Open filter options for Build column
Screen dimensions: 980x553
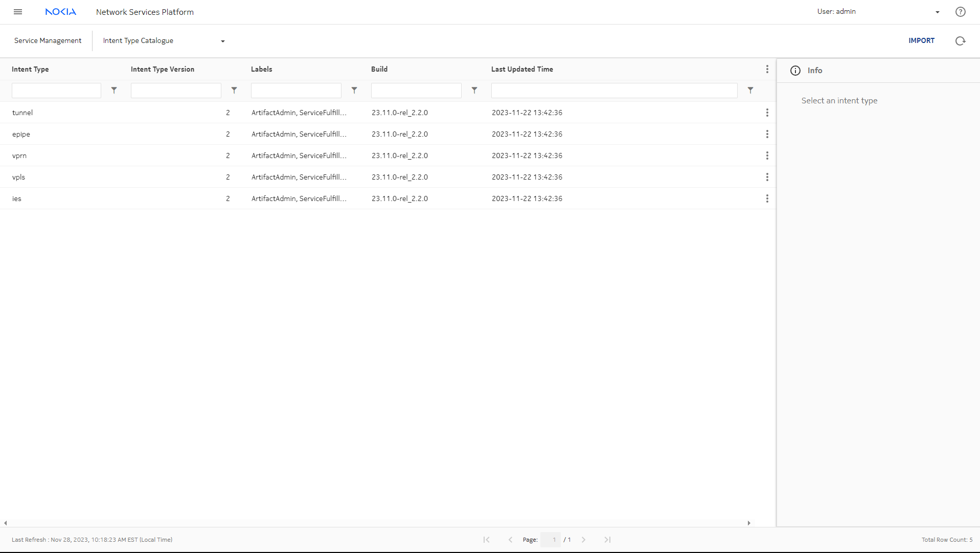pos(474,90)
